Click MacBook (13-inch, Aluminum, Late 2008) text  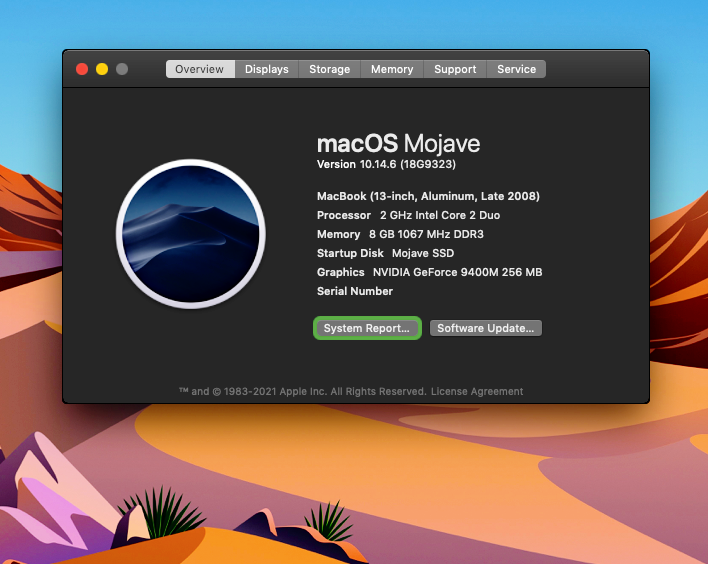pyautogui.click(x=428, y=196)
